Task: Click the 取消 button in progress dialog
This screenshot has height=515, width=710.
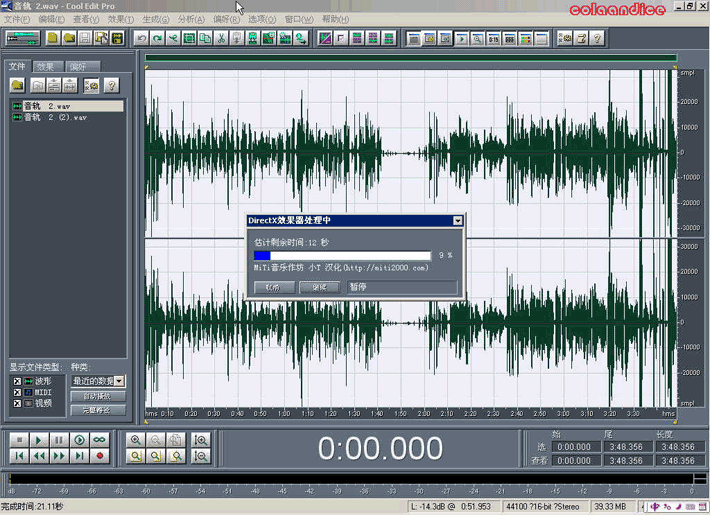Action: (273, 287)
